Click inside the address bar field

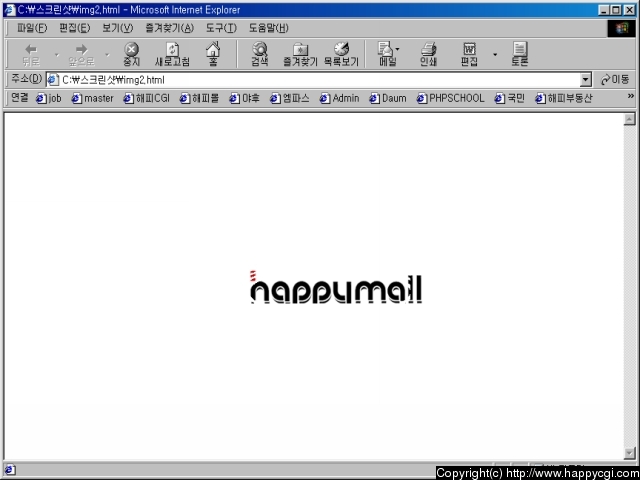click(x=318, y=80)
